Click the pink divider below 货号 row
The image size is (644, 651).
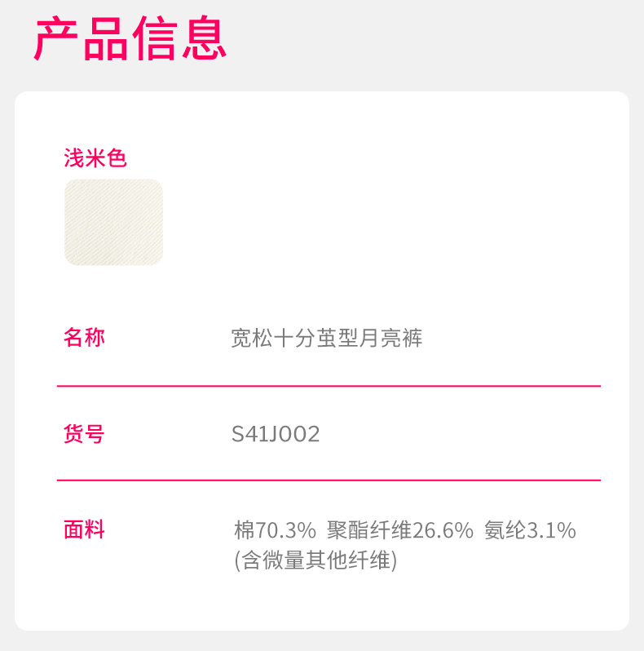tap(329, 480)
